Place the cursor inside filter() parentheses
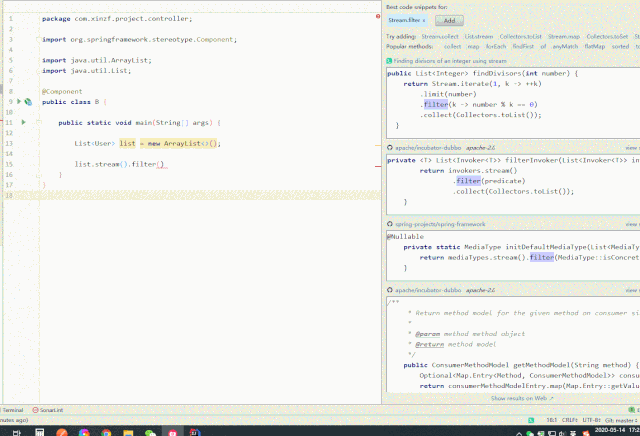 pos(160,164)
